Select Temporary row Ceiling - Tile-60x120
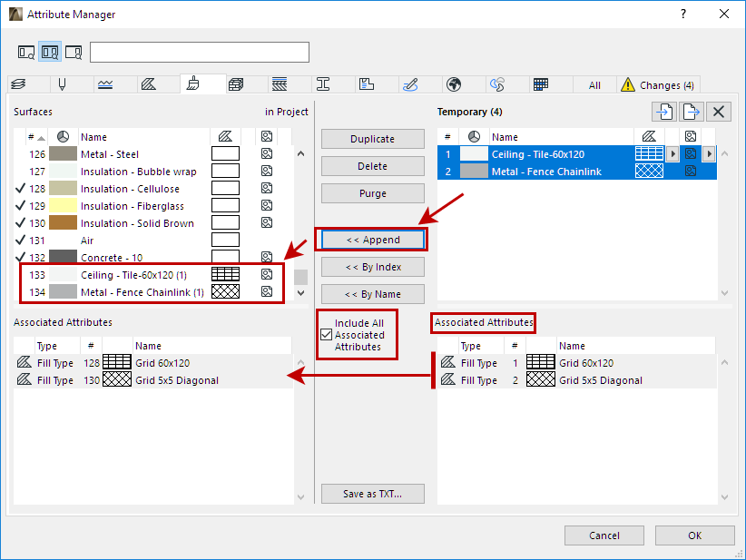Image resolution: width=746 pixels, height=560 pixels. [x=576, y=154]
